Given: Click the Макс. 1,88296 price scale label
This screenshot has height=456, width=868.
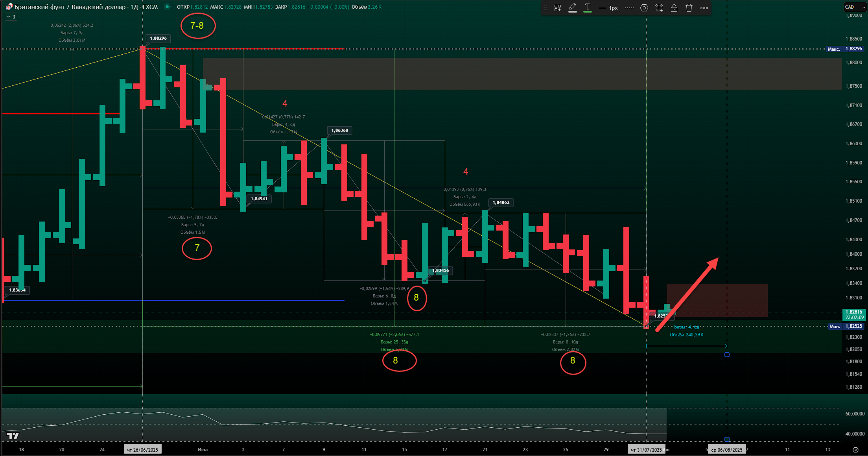Looking at the screenshot, I should 845,49.
